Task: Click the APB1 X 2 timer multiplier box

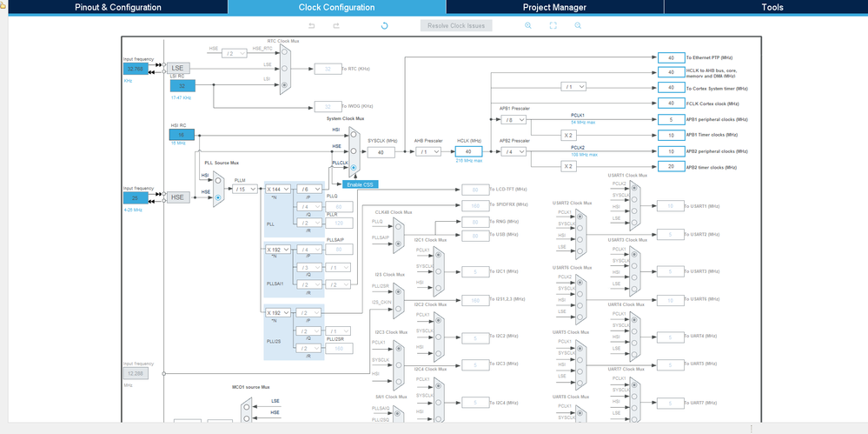Action: tap(567, 135)
